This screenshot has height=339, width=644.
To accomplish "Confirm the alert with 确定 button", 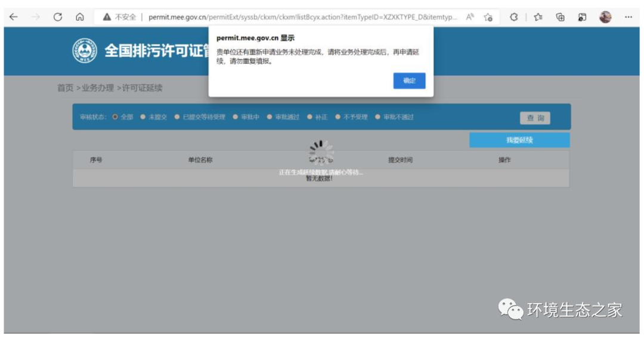I will [409, 81].
